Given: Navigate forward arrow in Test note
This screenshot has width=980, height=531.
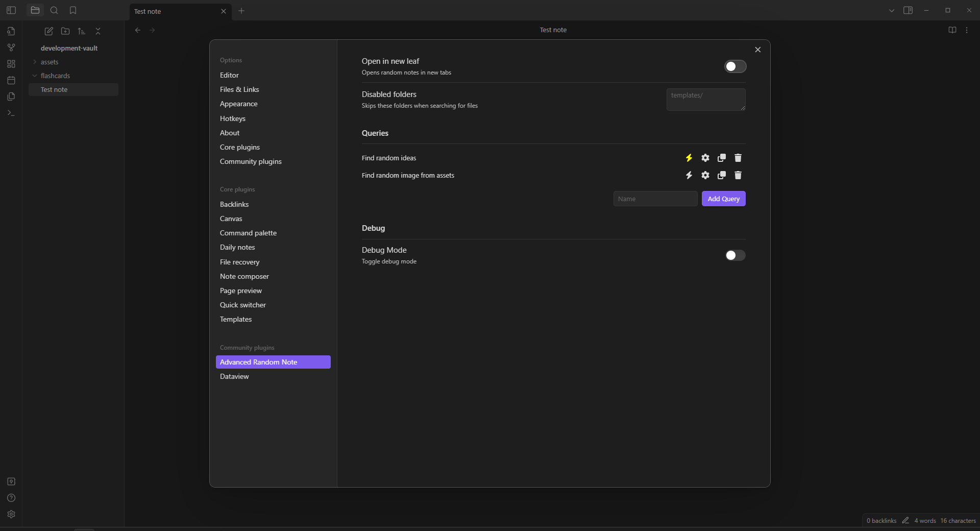Looking at the screenshot, I should click(x=152, y=30).
